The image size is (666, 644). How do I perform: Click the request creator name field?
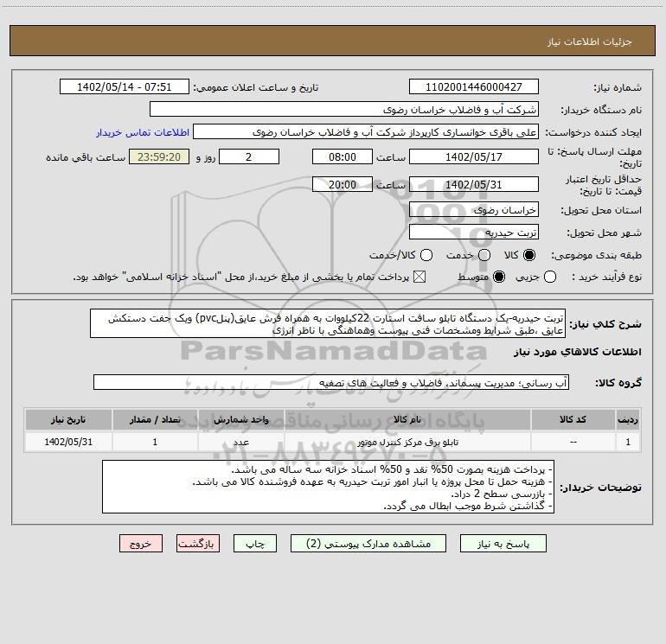(366, 132)
